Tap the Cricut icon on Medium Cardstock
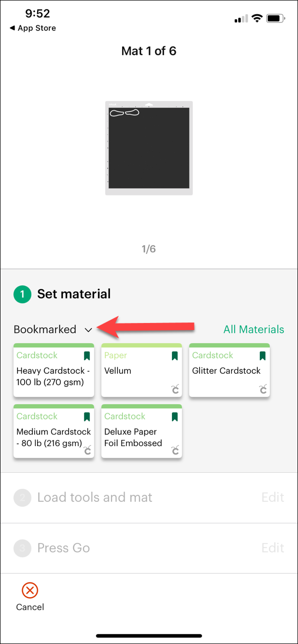Viewport: 298px width, 644px height. click(86, 451)
